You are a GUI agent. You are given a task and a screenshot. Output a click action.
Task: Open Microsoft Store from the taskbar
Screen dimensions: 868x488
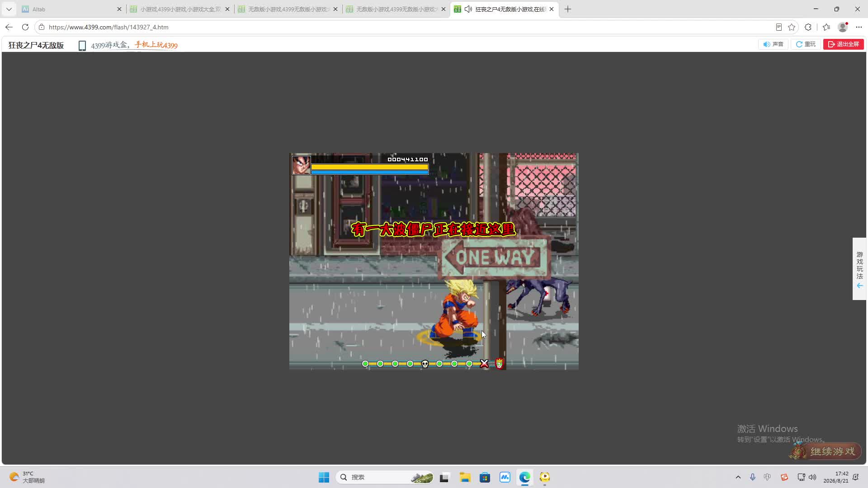pyautogui.click(x=485, y=477)
